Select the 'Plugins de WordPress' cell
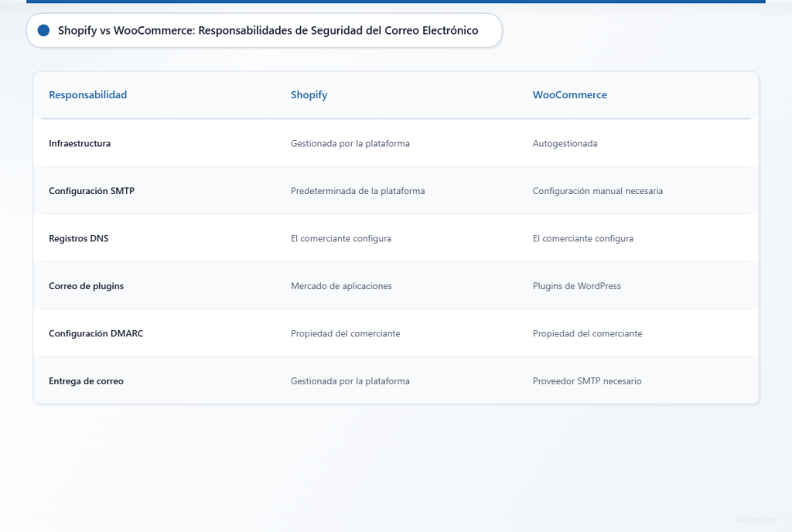Screen dimensions: 792x532 (577, 285)
